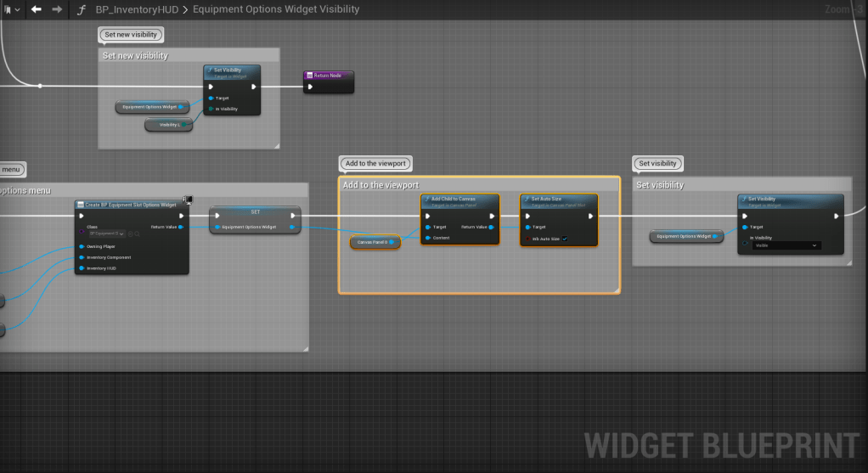The width and height of the screenshot is (868, 473).
Task: Click the Owning Player input pin
Action: (x=82, y=247)
